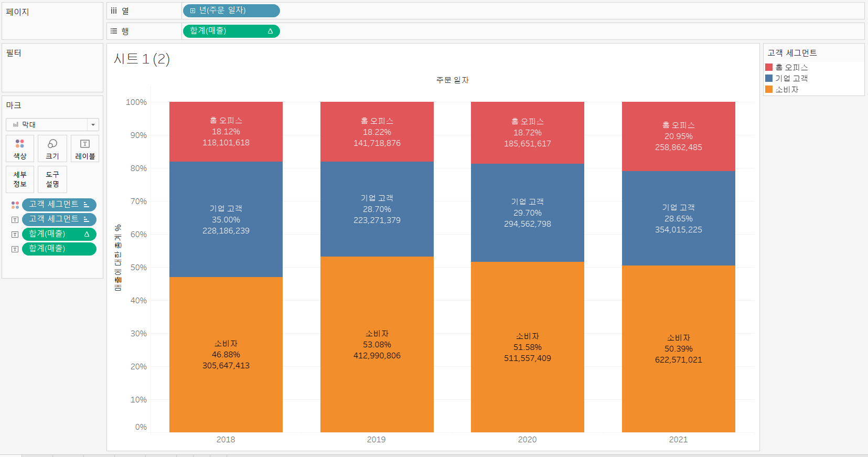This screenshot has width=868, height=457.
Task: Click the 페이지 shelf header
Action: pos(17,12)
